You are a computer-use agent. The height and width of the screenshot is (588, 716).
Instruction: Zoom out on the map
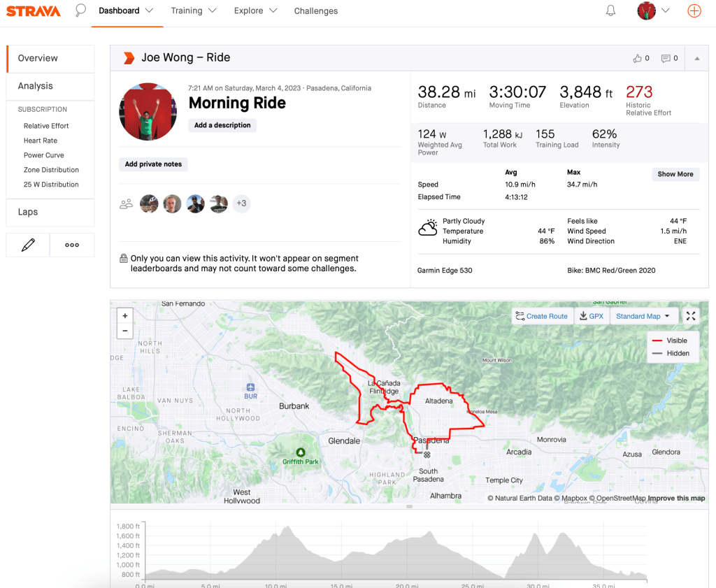coord(125,331)
